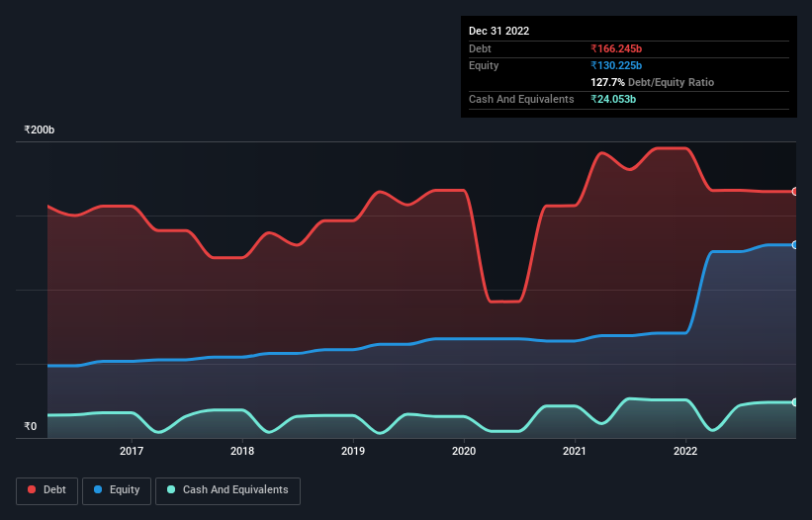Click the Debt endpoint marker at Dec 2022
The width and height of the screenshot is (812, 520).
pos(795,192)
